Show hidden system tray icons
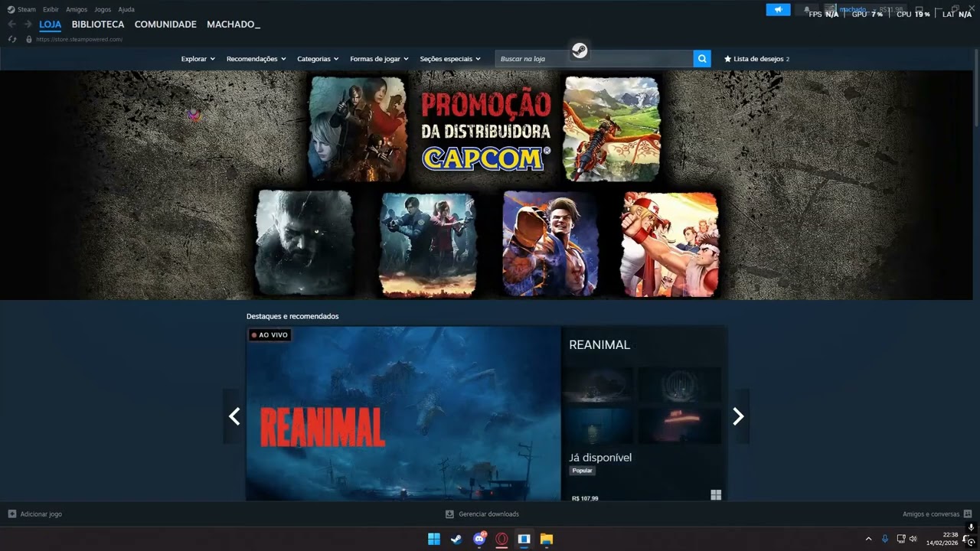The width and height of the screenshot is (980, 551). click(x=868, y=539)
